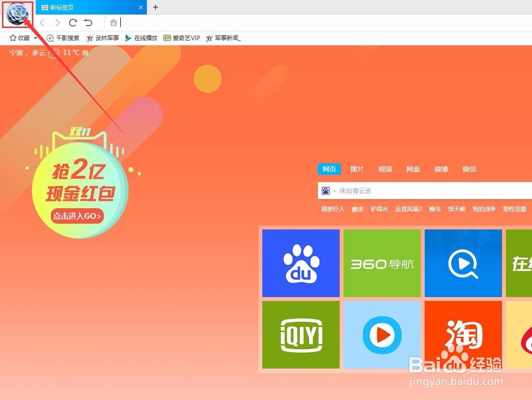Click the Baidu paw search engine icon

(326, 190)
